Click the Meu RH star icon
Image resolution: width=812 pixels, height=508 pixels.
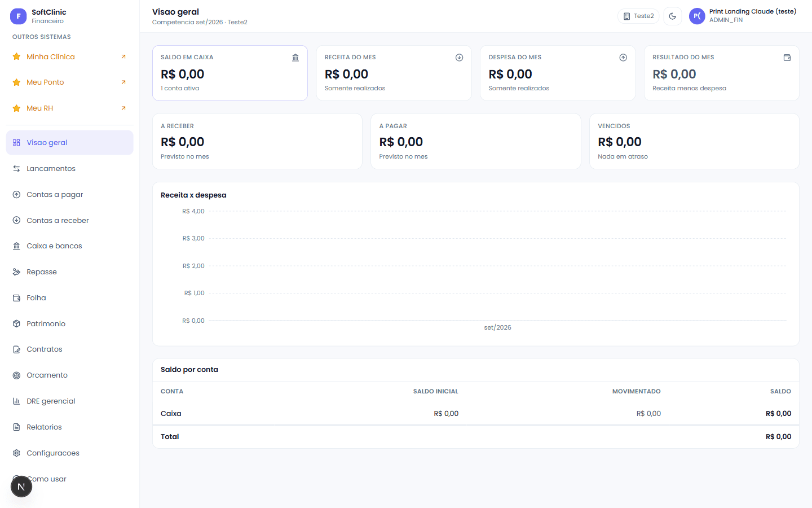pyautogui.click(x=16, y=108)
